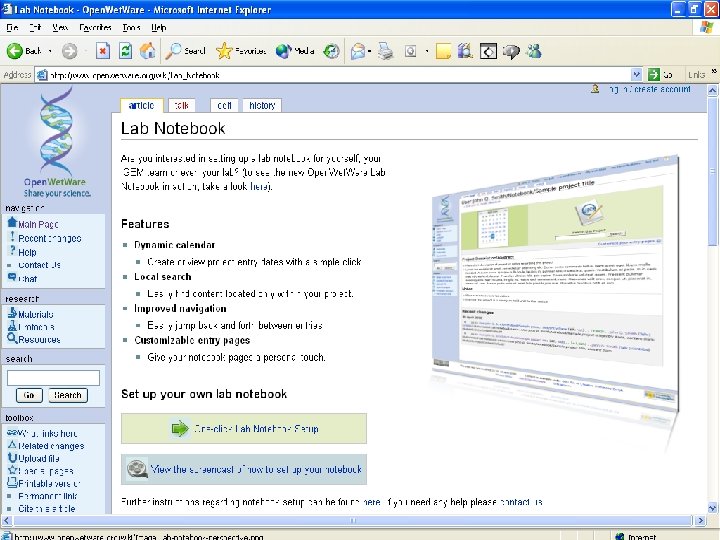Click the 'here' link after take a look
The image size is (720, 540).
(259, 186)
